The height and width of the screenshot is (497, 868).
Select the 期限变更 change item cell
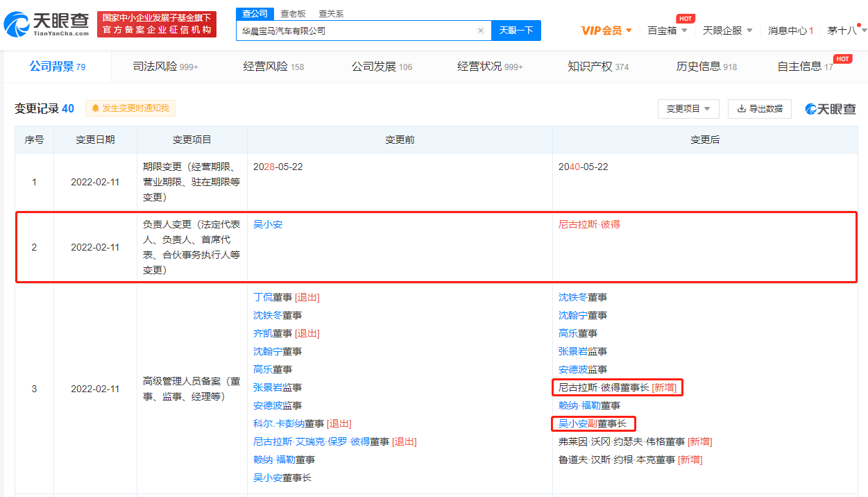coord(192,182)
